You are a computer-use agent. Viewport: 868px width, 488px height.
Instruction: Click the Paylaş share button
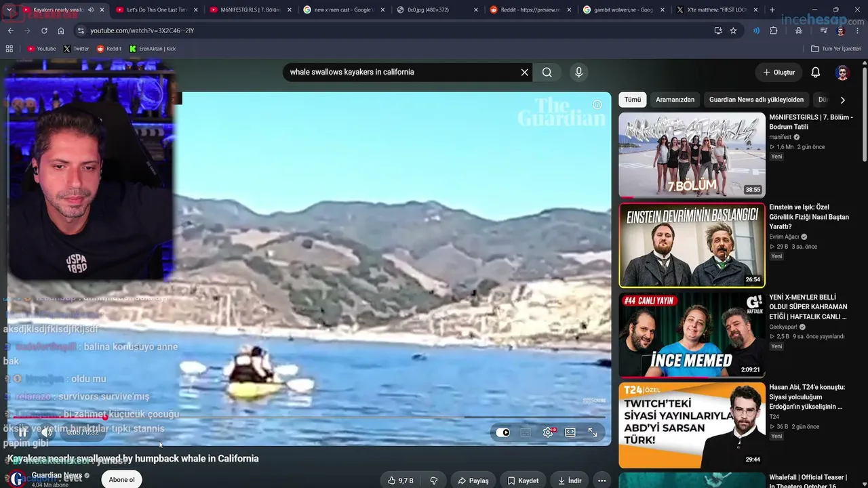pyautogui.click(x=473, y=481)
